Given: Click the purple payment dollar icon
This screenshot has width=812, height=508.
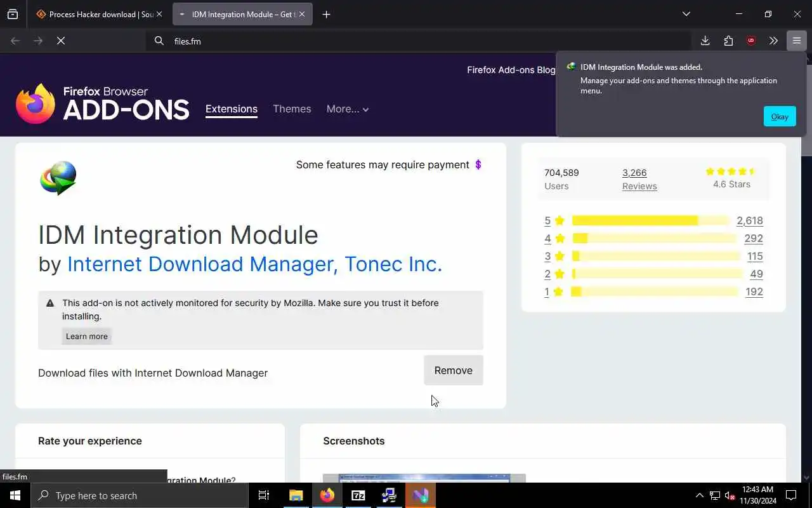Looking at the screenshot, I should [478, 164].
